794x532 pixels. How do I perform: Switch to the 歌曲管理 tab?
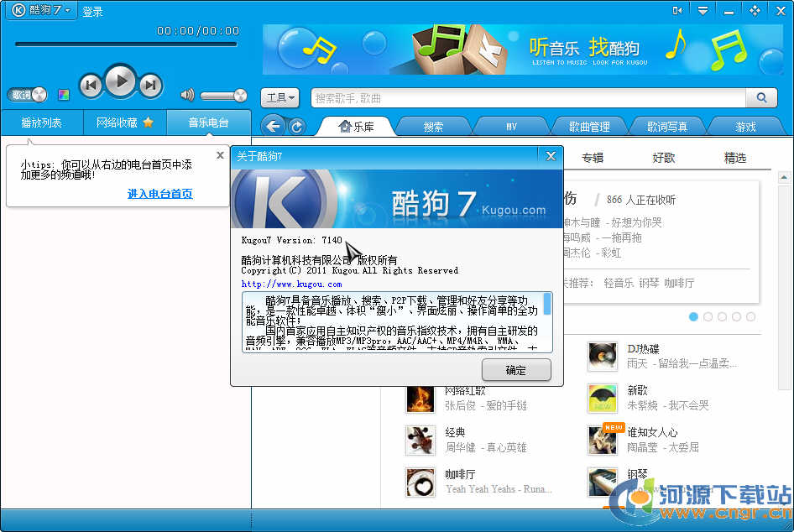[588, 127]
